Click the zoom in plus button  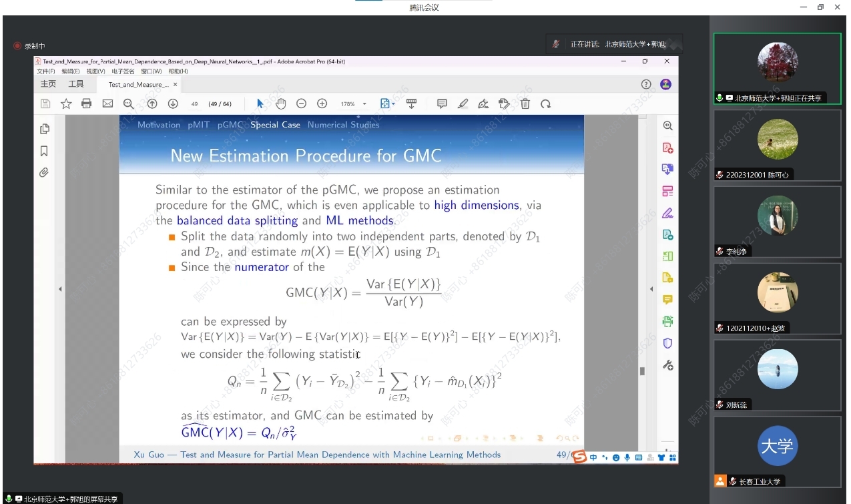(322, 103)
